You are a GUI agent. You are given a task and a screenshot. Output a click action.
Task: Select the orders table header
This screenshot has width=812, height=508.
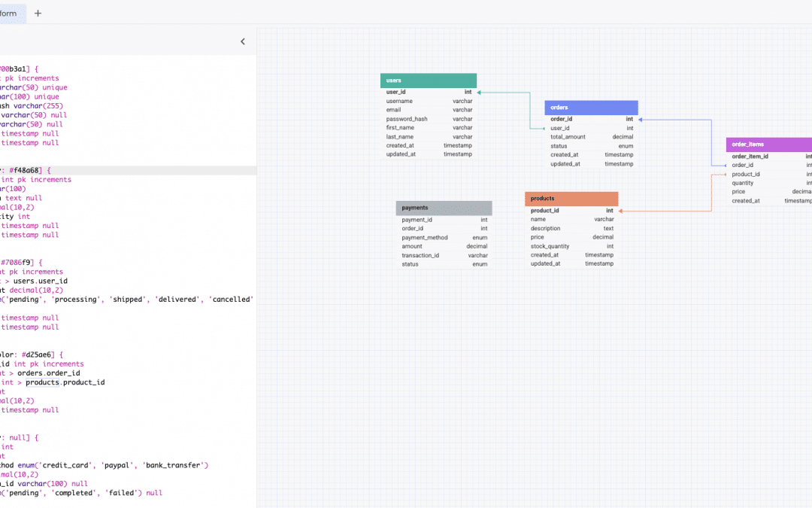pyautogui.click(x=591, y=108)
